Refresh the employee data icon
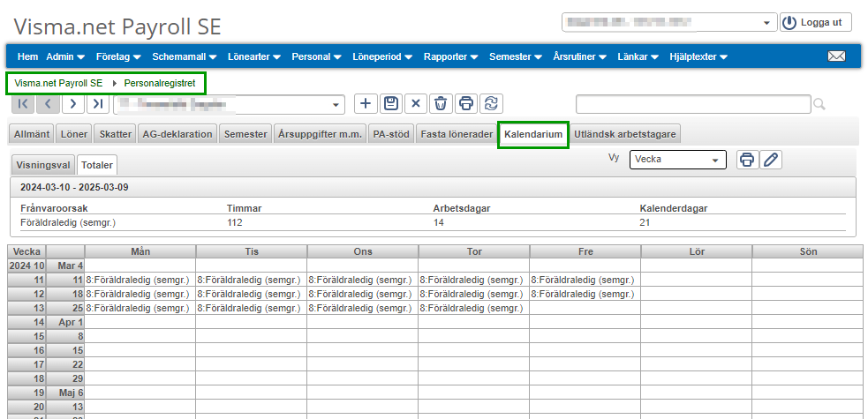 click(x=491, y=103)
